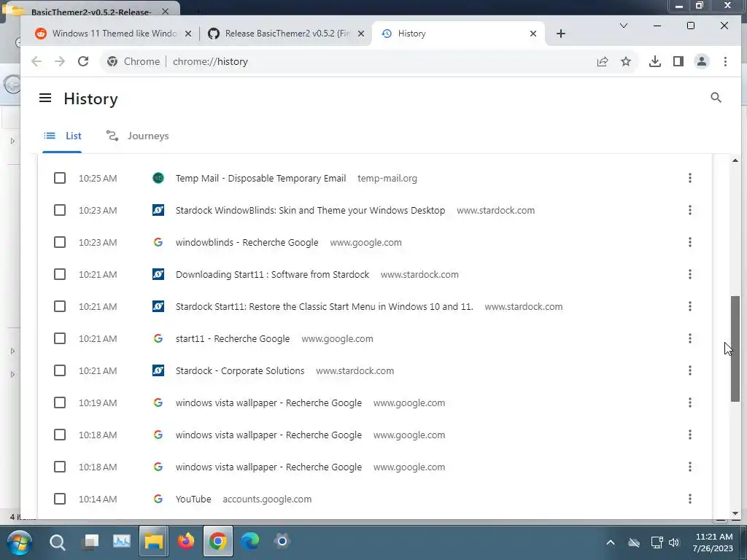Click the taskbar clock showing 11:21 AM
747x560 pixels.
[x=713, y=542]
